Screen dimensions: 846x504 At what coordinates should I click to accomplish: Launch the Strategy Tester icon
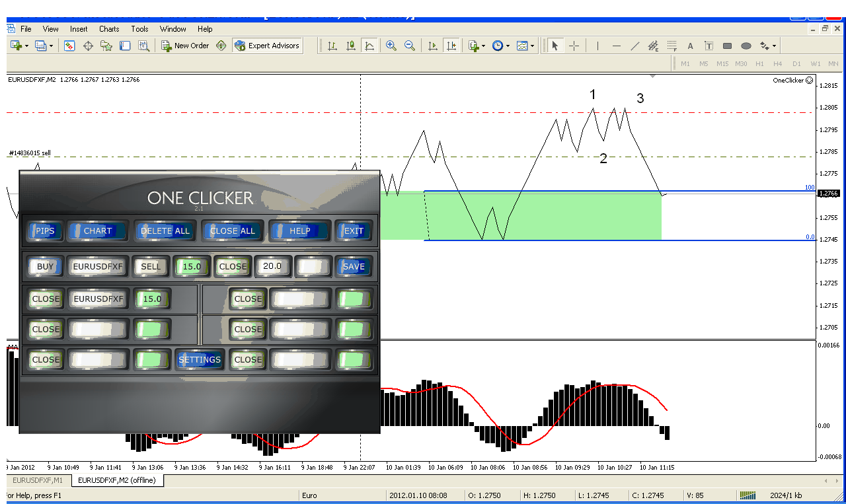pyautogui.click(x=143, y=46)
